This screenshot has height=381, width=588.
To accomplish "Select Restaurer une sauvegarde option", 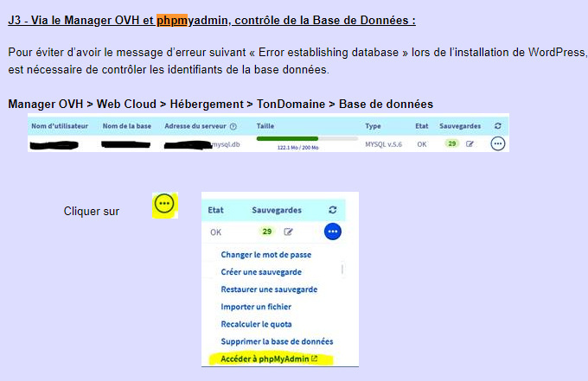I will [268, 289].
